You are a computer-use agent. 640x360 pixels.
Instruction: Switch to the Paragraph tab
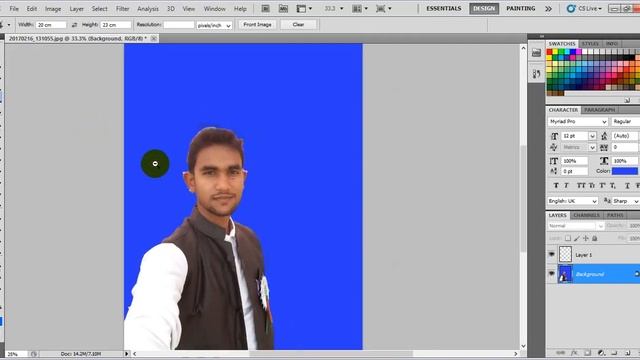[599, 110]
